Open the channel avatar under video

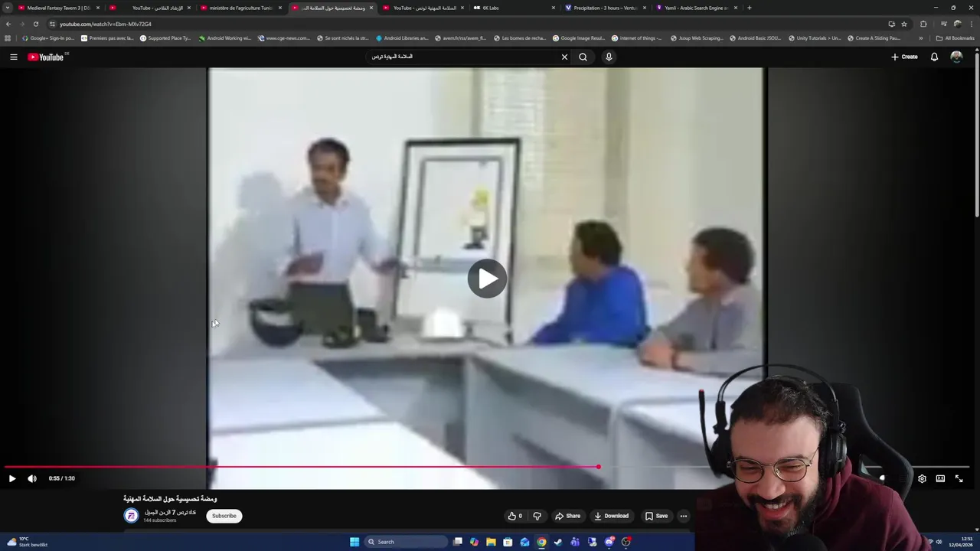click(132, 516)
